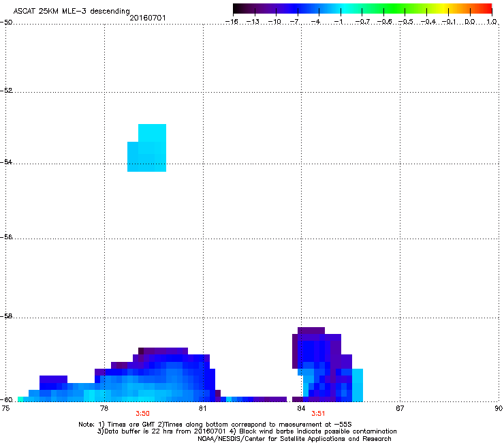Click the -56 latitude axis label
The image size is (504, 443).
[6, 236]
